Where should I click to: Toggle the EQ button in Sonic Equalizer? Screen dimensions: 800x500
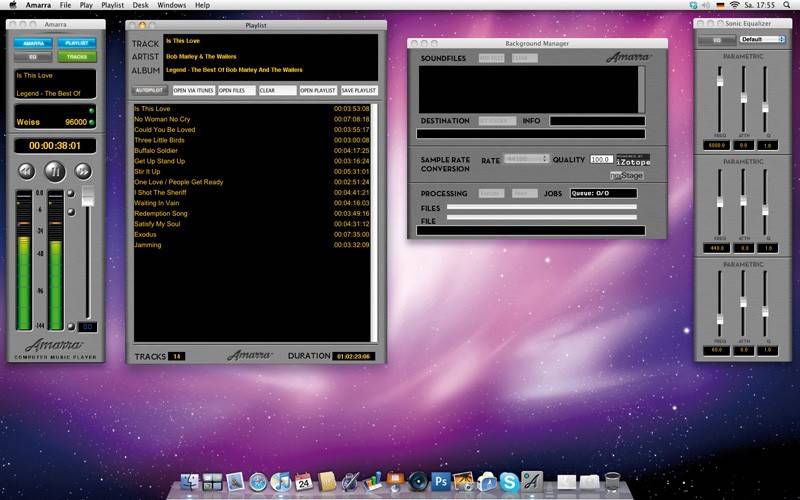[x=716, y=40]
